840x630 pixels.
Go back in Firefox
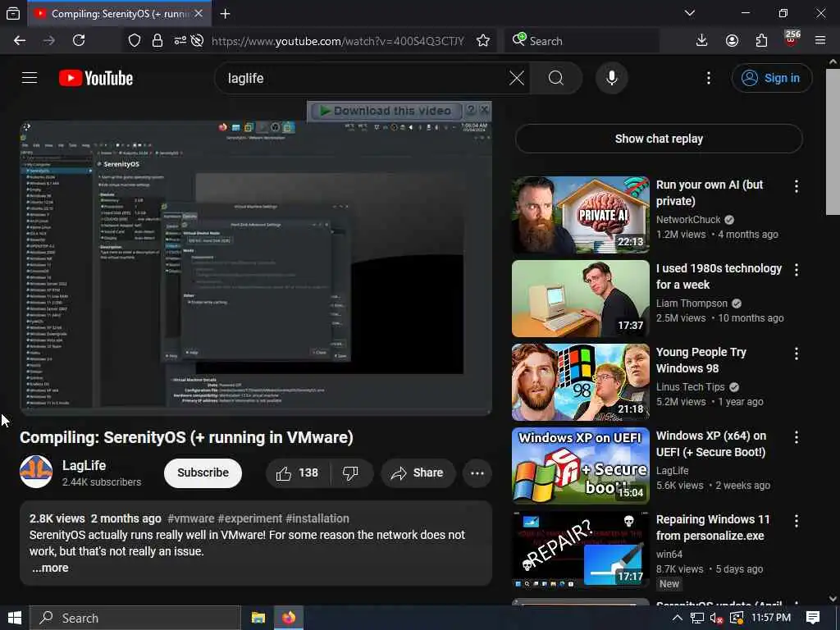pos(20,41)
